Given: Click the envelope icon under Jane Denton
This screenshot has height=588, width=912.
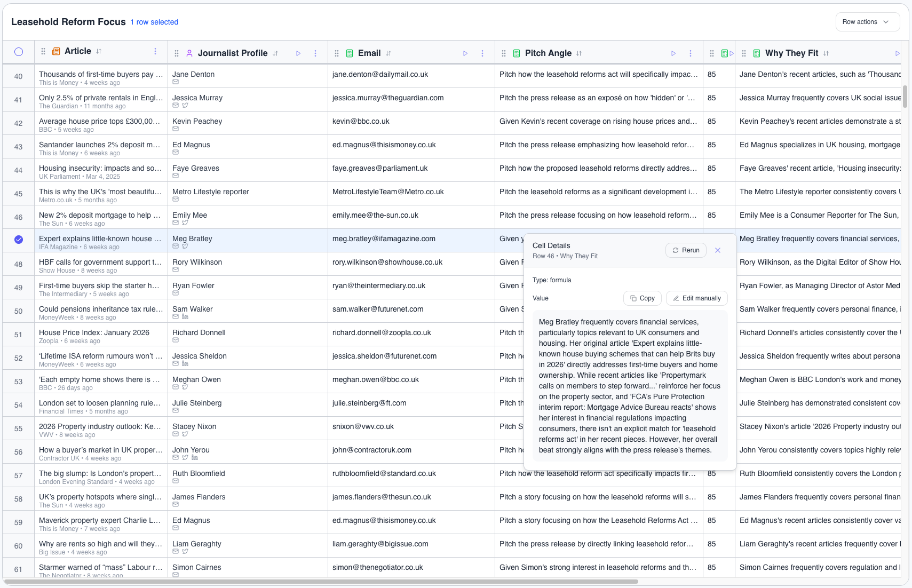Looking at the screenshot, I should point(176,82).
